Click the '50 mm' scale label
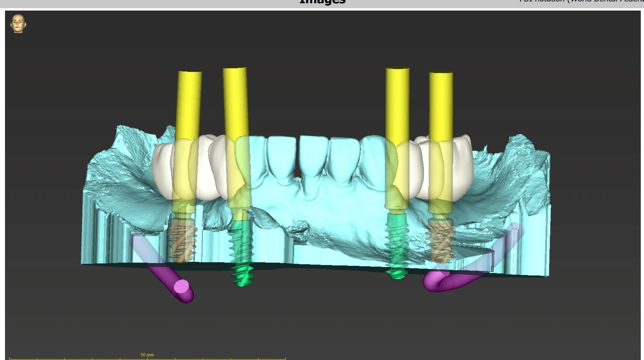Viewport: 644px width, 360px height. [147, 355]
